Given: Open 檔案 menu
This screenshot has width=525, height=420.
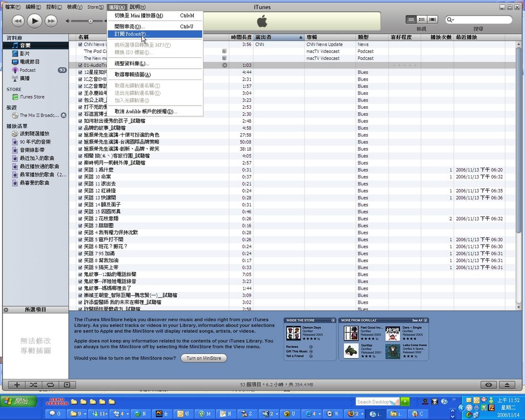Looking at the screenshot, I should pos(12,7).
